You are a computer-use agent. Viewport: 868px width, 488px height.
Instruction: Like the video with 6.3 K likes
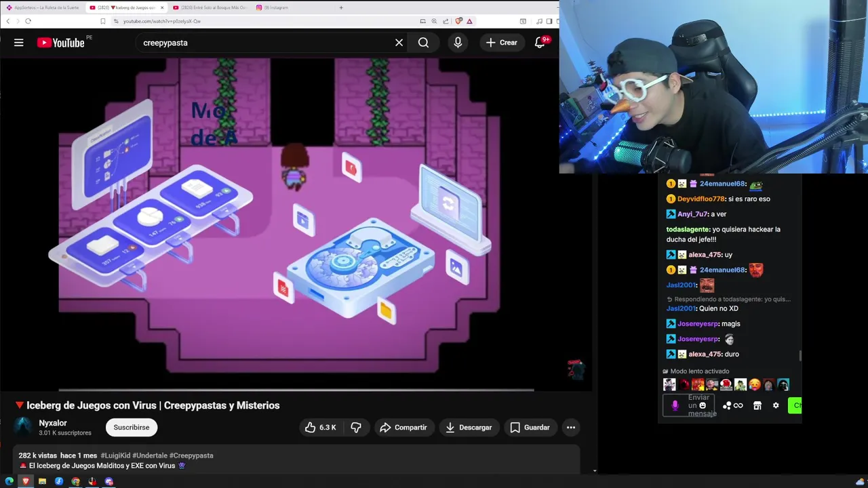pos(320,428)
